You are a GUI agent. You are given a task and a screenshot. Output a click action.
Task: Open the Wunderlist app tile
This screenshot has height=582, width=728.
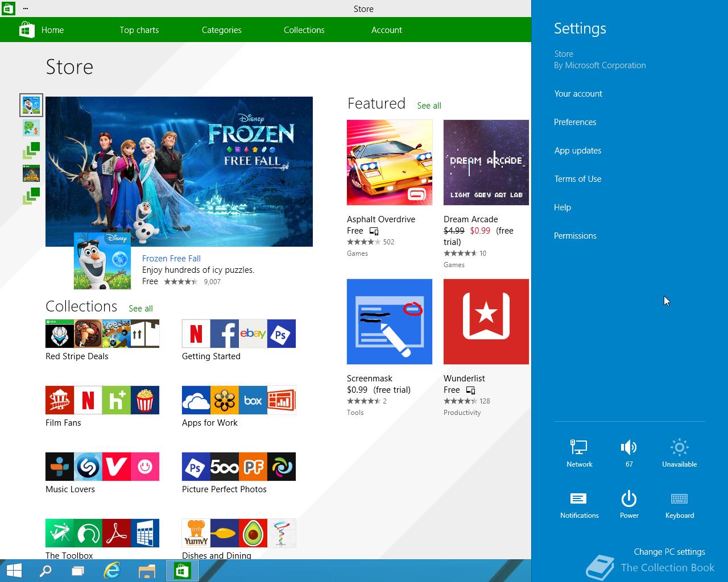tap(486, 322)
